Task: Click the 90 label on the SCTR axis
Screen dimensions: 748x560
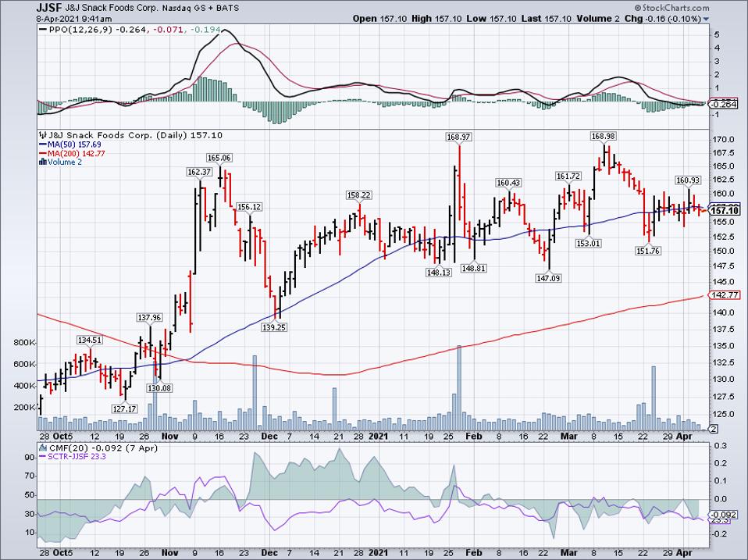Action: coord(30,458)
